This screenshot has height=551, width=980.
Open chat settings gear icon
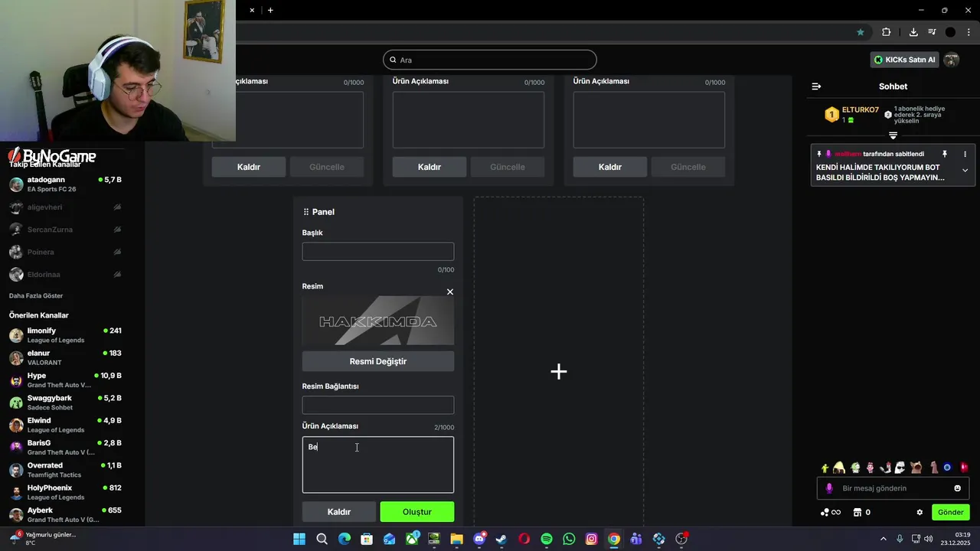920,512
